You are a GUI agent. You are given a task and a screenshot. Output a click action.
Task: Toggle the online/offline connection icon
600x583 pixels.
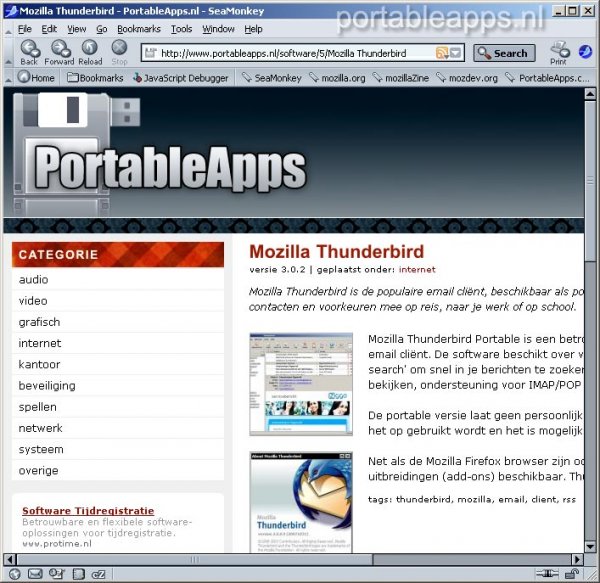click(547, 574)
